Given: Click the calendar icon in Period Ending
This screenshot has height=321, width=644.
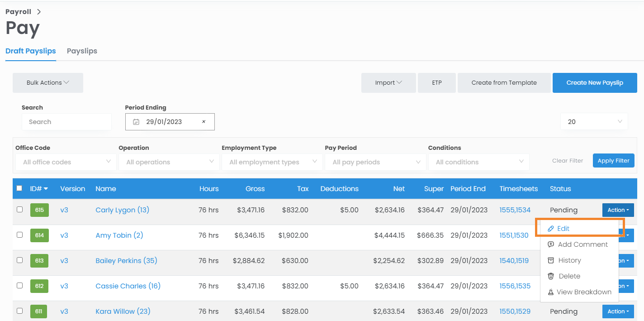Looking at the screenshot, I should click(x=136, y=122).
